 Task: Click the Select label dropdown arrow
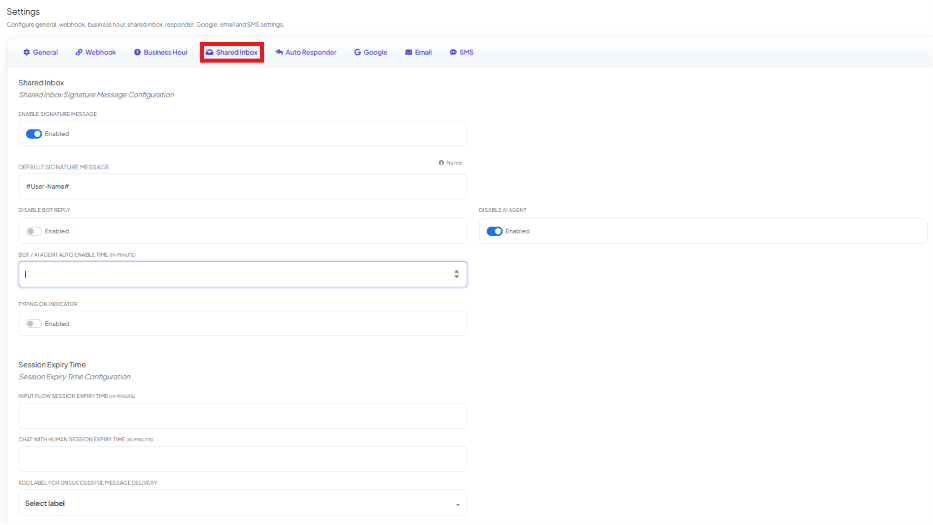click(x=458, y=505)
